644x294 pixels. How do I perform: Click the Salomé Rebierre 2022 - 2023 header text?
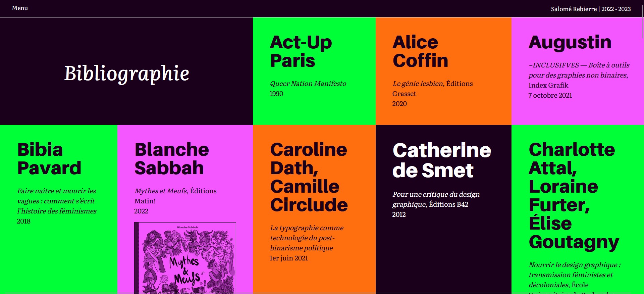[591, 9]
